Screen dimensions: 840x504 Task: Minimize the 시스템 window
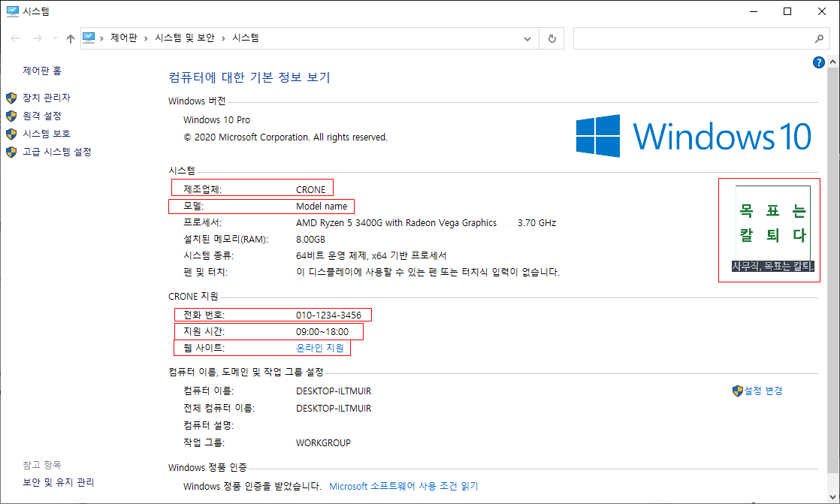pos(754,11)
